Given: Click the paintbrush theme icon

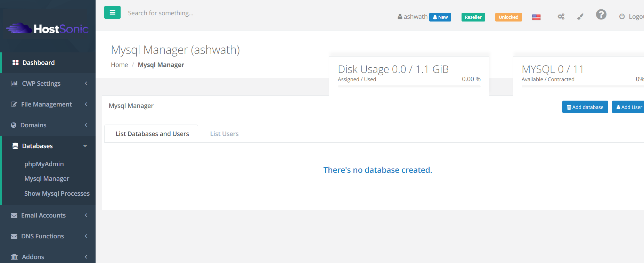Looking at the screenshot, I should (580, 17).
